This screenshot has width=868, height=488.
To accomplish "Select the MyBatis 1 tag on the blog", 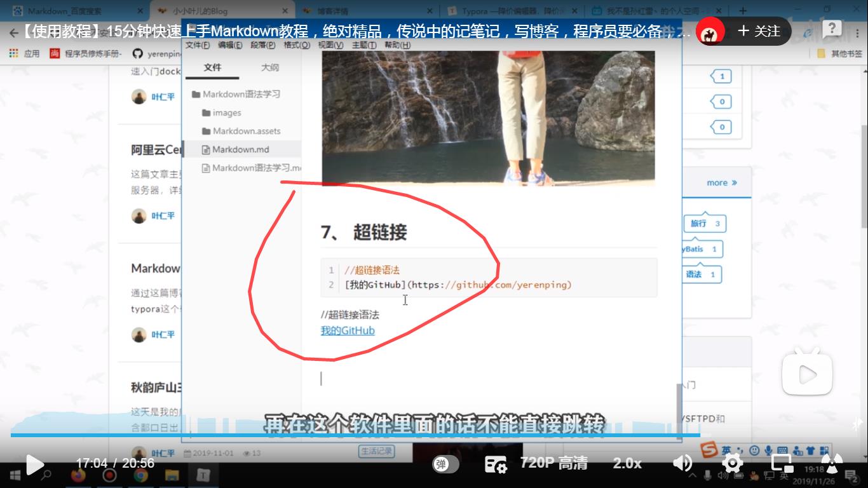I will (x=702, y=249).
